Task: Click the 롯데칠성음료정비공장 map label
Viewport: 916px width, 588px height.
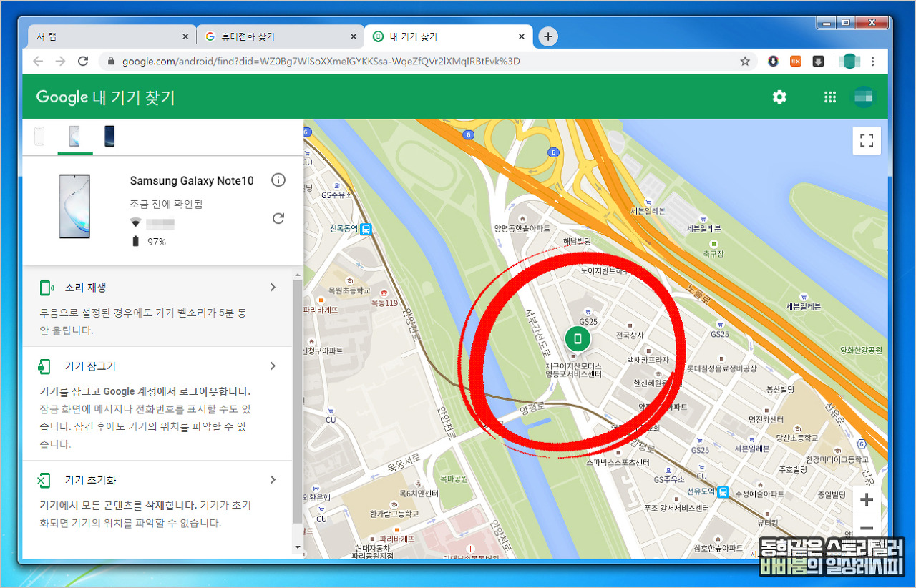Action: 721,368
